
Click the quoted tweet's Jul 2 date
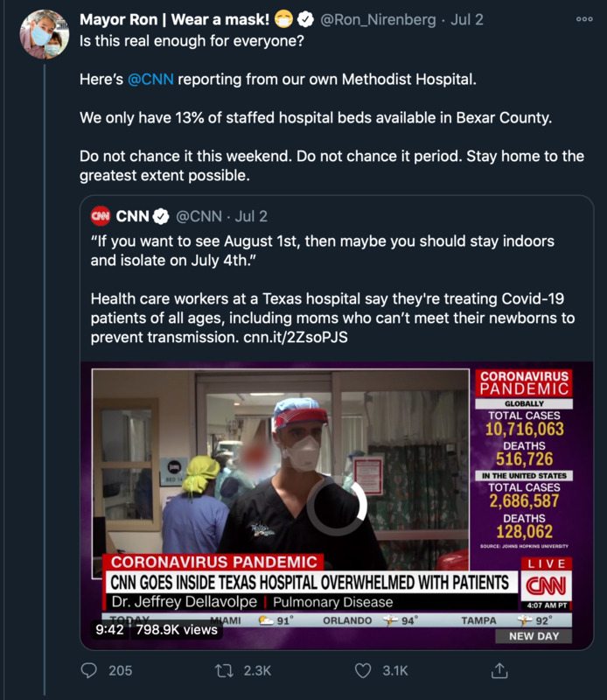(x=252, y=216)
